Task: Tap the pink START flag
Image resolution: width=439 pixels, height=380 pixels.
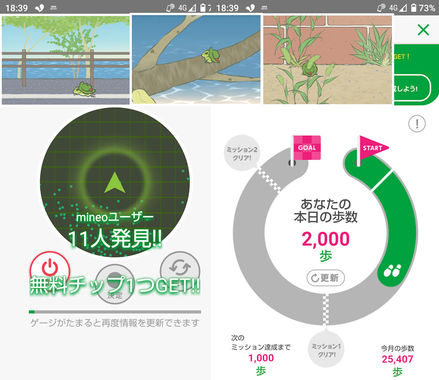Action: coord(374,148)
